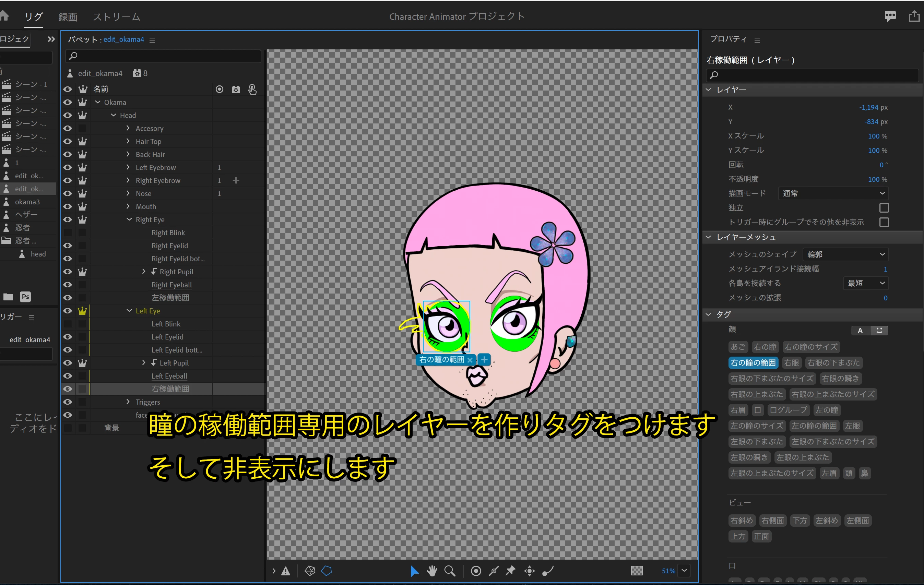Toggle mesh display icon
Image resolution: width=924 pixels, height=585 pixels.
tap(310, 571)
